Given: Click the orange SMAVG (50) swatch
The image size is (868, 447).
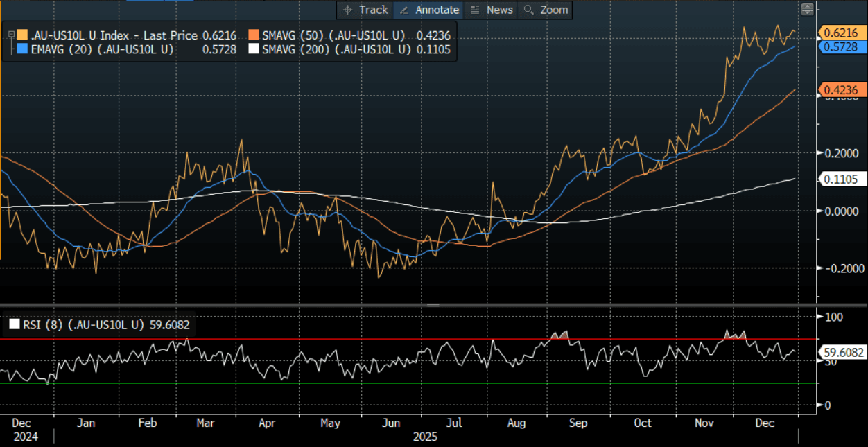Looking at the screenshot, I should pyautogui.click(x=254, y=35).
